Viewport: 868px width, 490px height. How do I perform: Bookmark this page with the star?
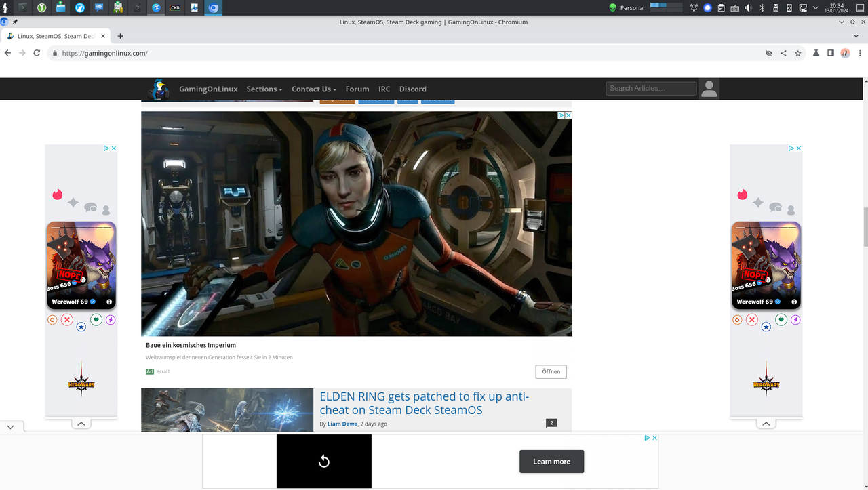798,53
